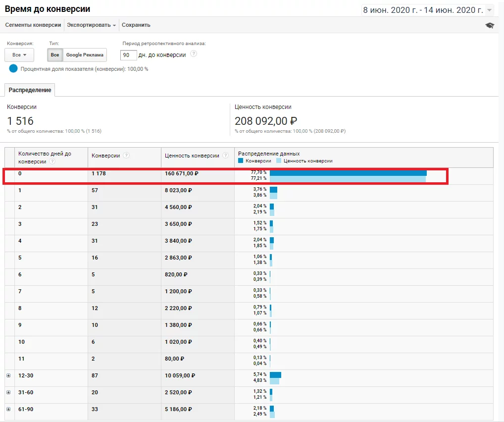The width and height of the screenshot is (504, 422).
Task: Select the Все type toggle button
Action: (x=55, y=54)
